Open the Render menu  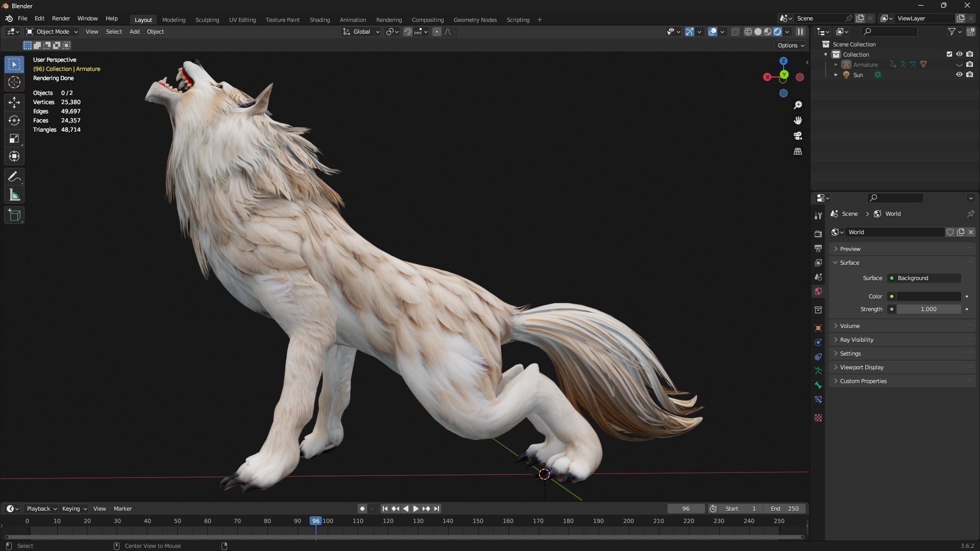coord(61,18)
